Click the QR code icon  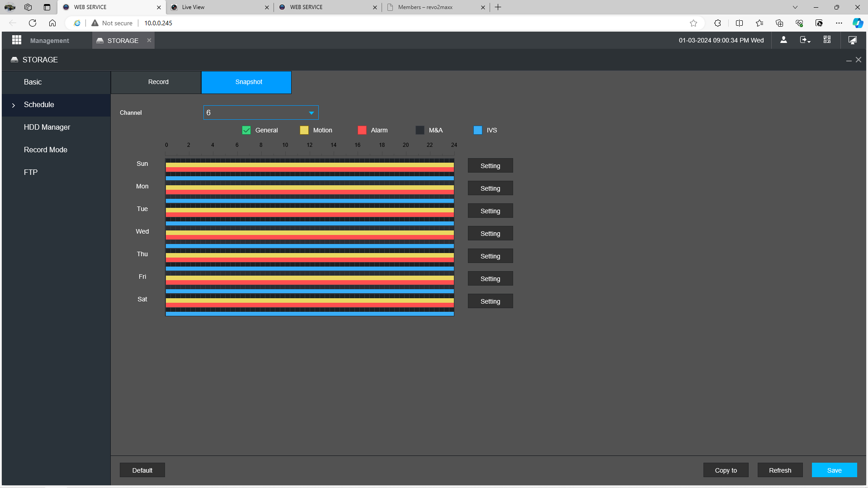(827, 40)
